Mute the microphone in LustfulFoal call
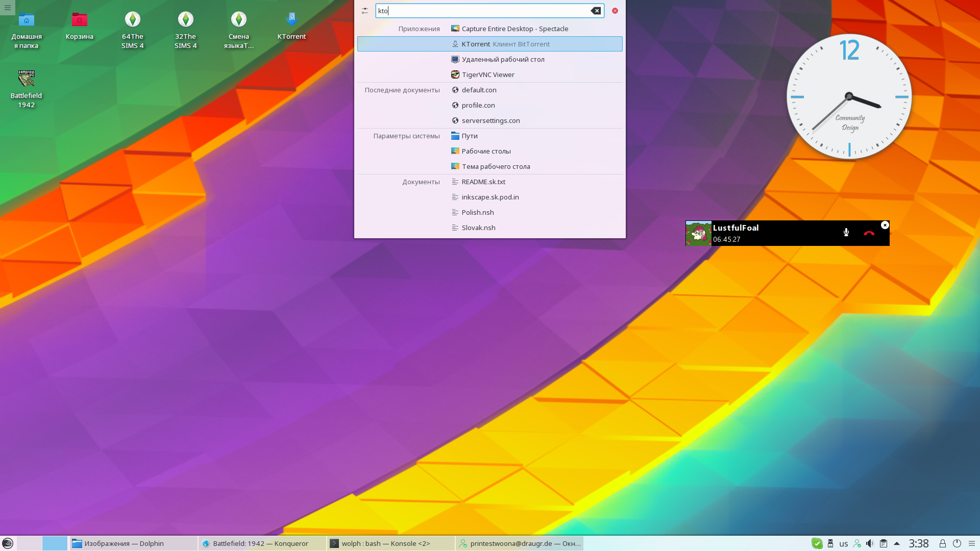The width and height of the screenshot is (980, 551). pyautogui.click(x=846, y=233)
